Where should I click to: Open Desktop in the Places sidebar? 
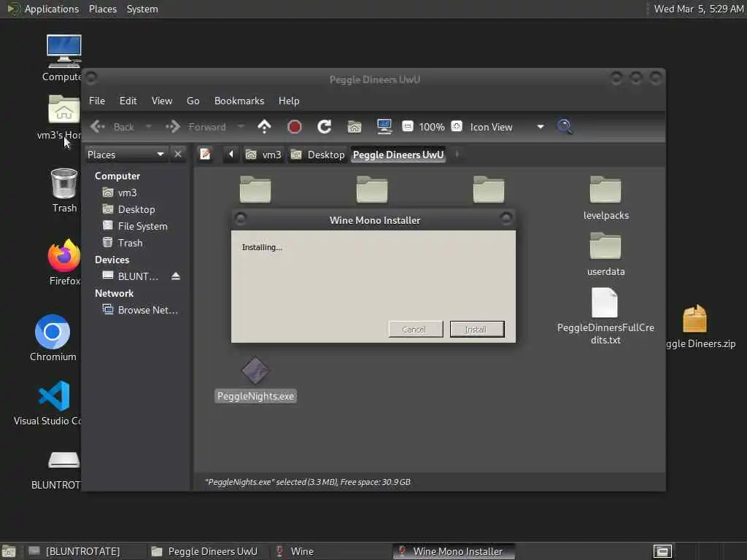pyautogui.click(x=128, y=209)
